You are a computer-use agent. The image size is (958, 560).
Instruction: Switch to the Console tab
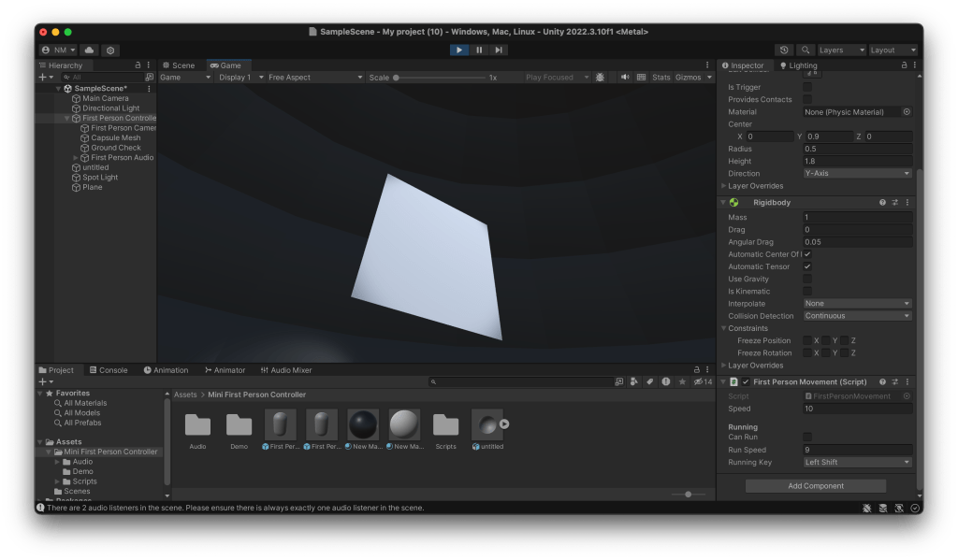[109, 370]
